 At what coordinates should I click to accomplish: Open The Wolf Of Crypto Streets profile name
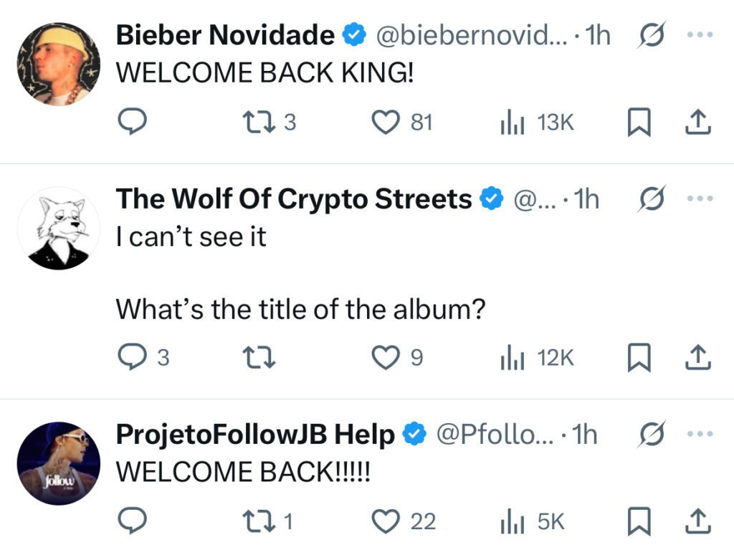coord(293,199)
